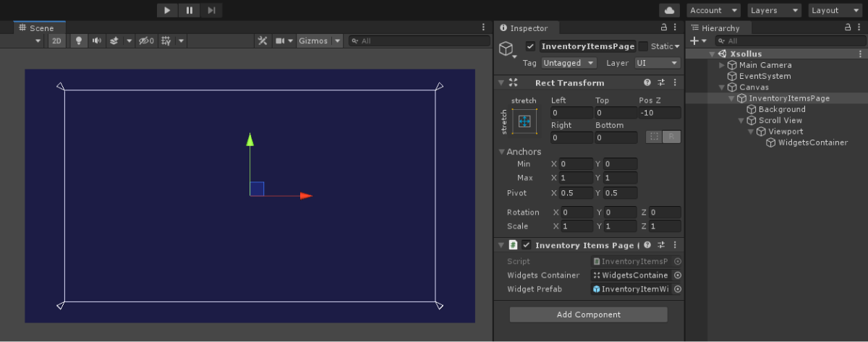Viewport: 868px width, 342px height.
Task: Open the Tag dropdown showing Untagged
Action: 569,63
